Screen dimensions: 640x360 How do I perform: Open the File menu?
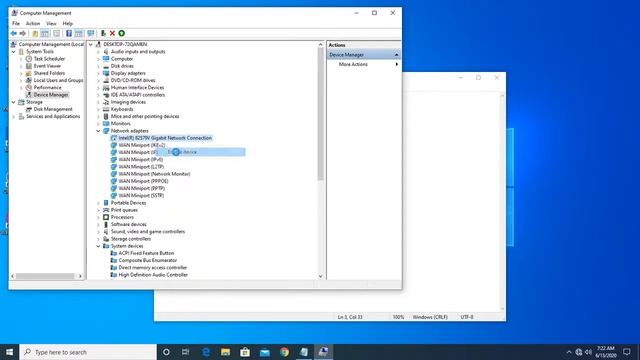click(16, 24)
